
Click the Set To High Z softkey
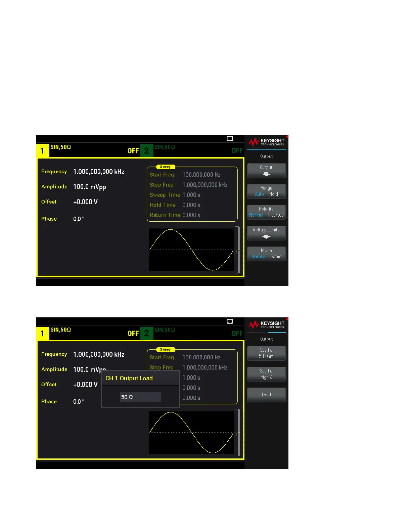pyautogui.click(x=266, y=374)
